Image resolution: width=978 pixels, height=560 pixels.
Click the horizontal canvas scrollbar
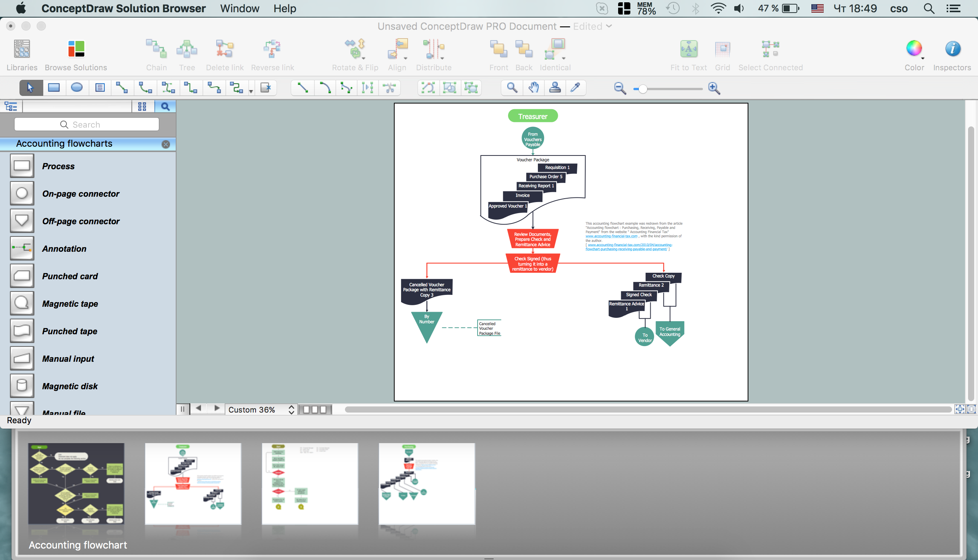coord(648,409)
